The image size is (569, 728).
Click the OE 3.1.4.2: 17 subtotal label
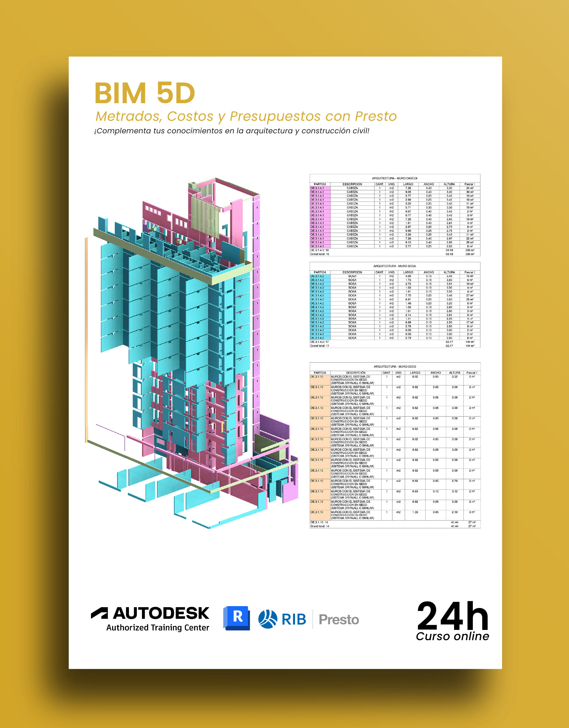tap(319, 342)
